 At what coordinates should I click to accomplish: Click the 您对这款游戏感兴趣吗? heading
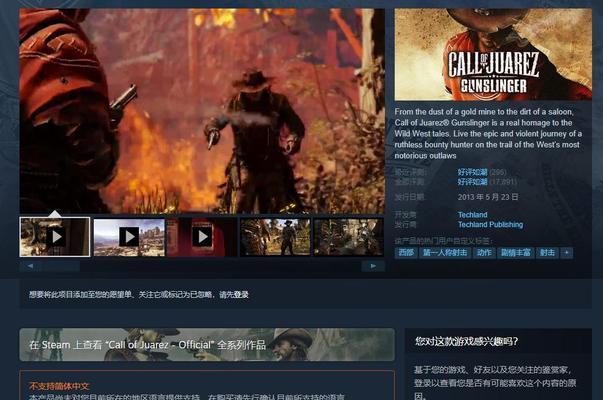[466, 341]
